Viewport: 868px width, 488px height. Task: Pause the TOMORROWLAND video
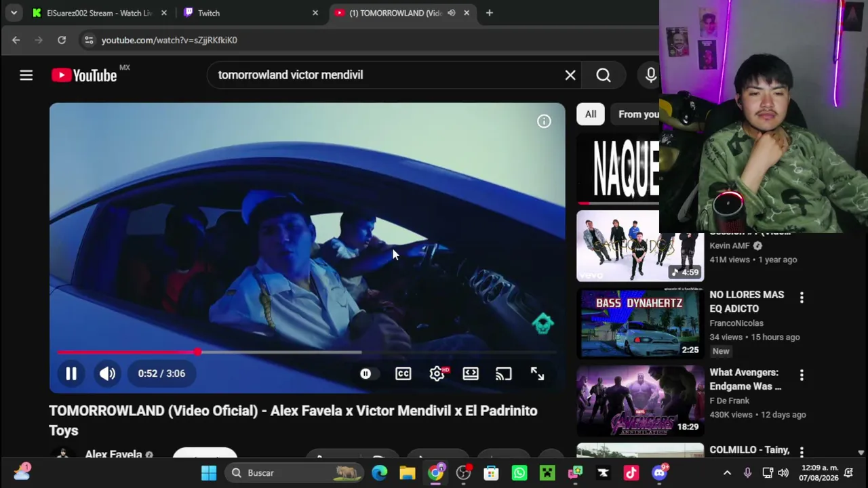point(71,373)
